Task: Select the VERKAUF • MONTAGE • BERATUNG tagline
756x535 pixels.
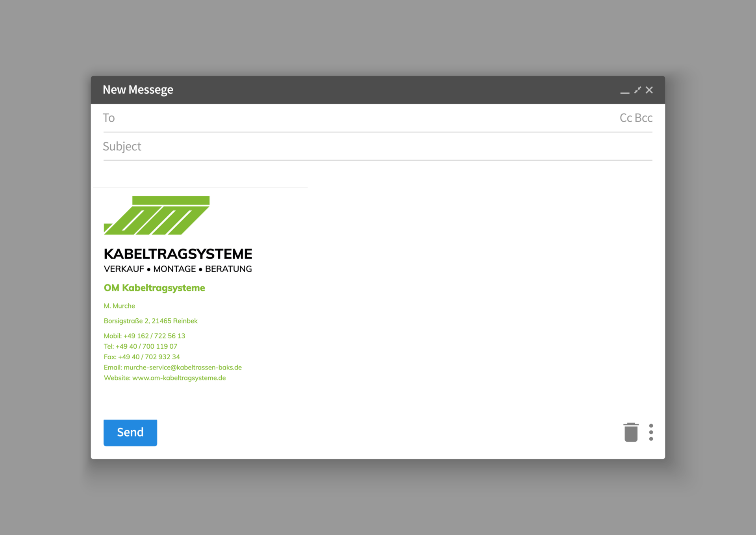Action: [178, 269]
